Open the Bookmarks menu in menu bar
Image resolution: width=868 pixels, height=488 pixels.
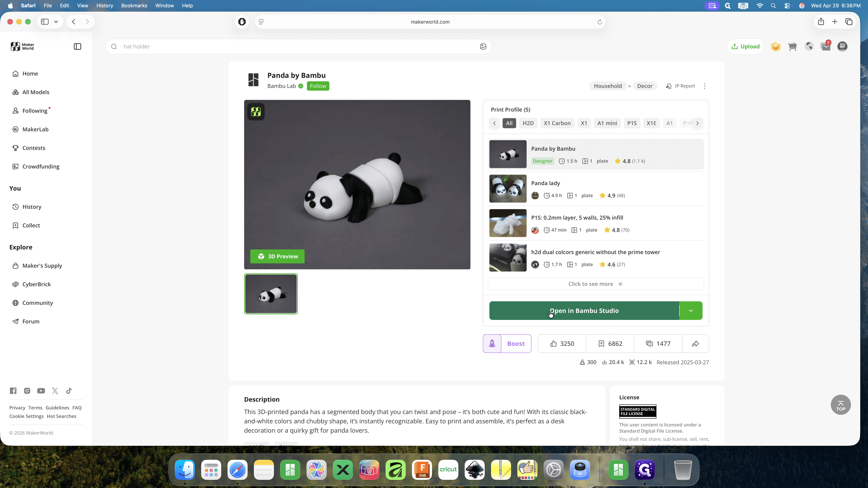tap(134, 6)
